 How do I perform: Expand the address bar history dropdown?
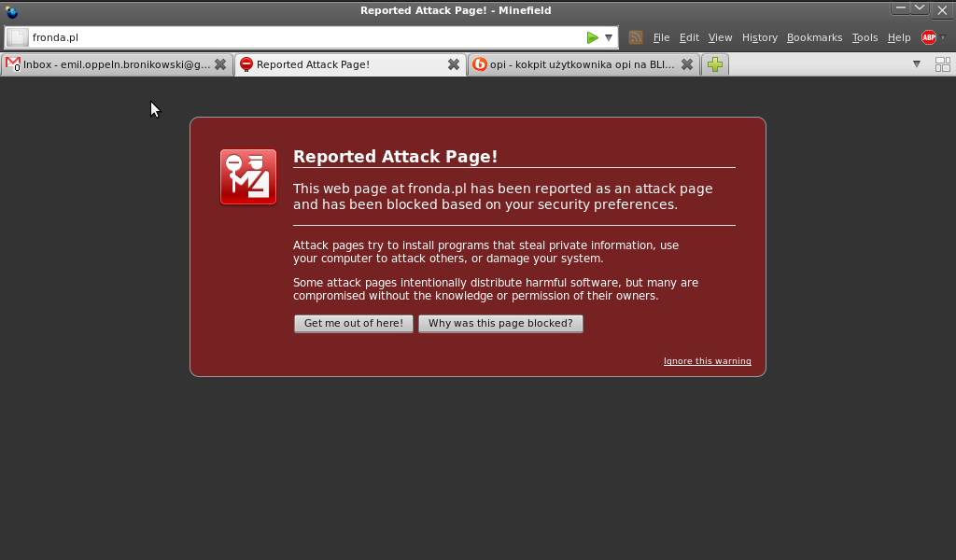point(609,37)
